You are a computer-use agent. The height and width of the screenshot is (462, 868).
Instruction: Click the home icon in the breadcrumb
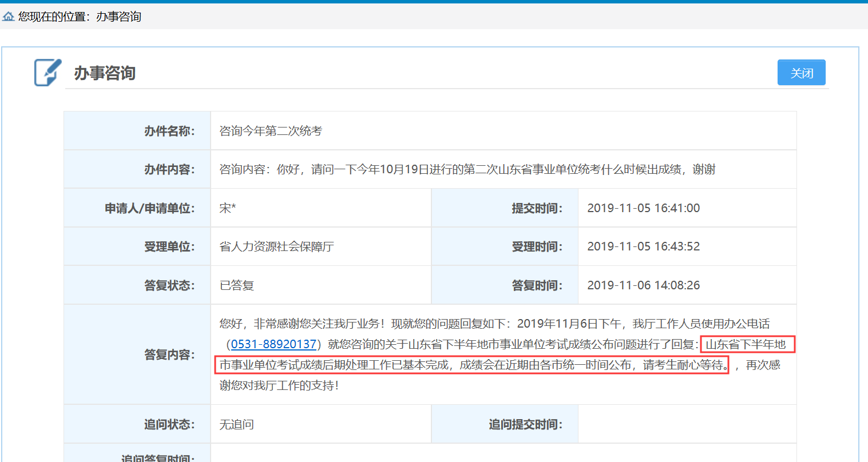pos(8,17)
